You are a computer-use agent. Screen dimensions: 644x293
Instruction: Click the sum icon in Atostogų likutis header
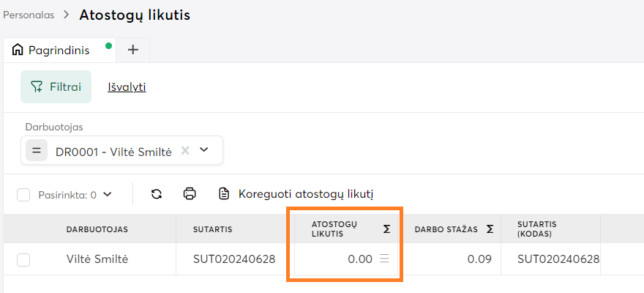[386, 229]
